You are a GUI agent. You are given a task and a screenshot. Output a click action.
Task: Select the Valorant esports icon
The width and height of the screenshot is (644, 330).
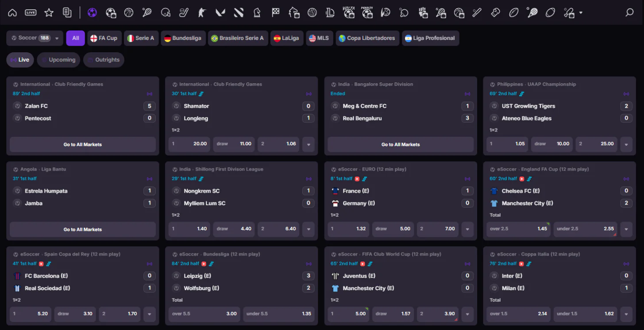(x=220, y=13)
